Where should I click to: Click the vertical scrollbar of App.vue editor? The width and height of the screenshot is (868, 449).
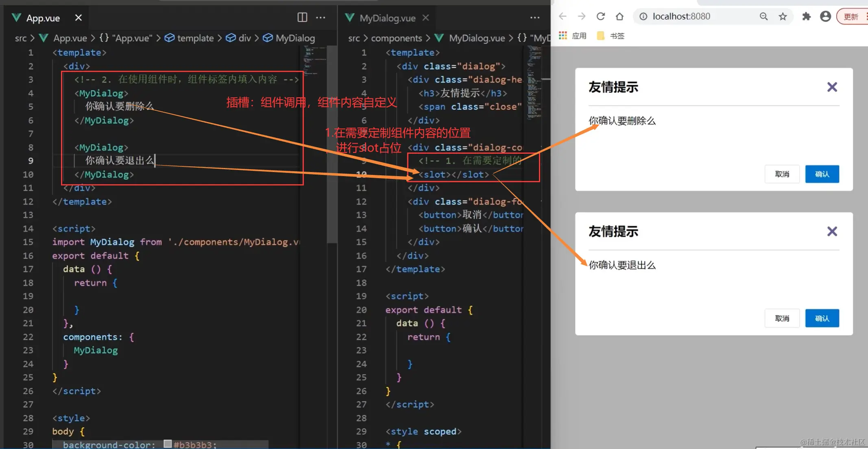point(332,144)
